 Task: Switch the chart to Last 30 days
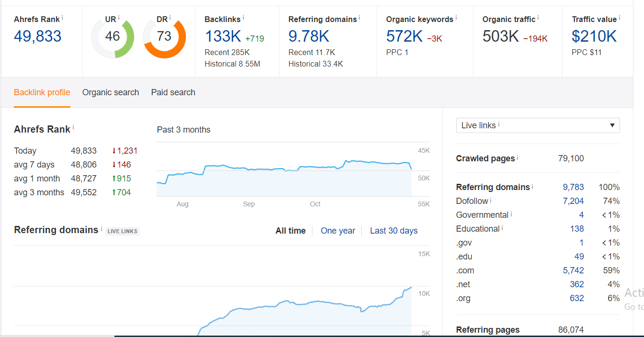point(393,230)
